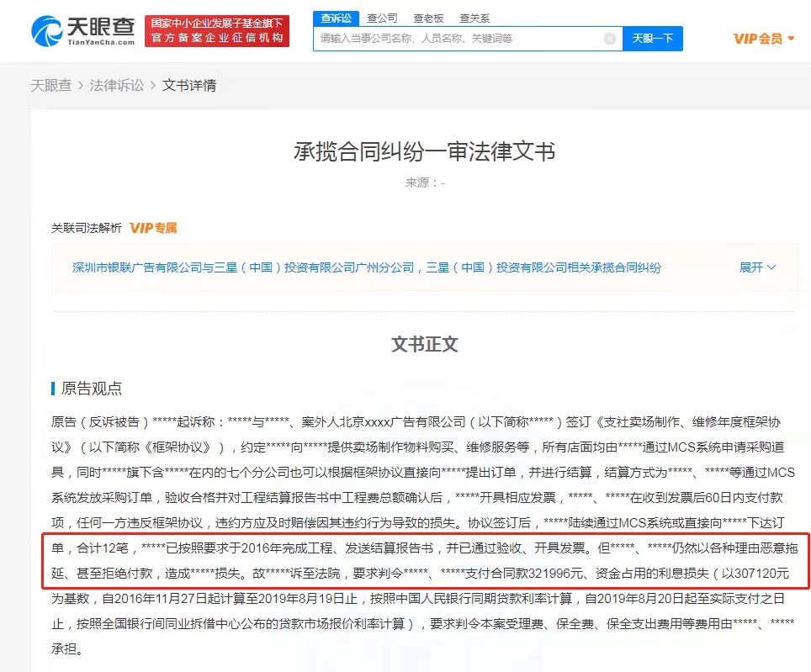811x672 pixels.
Task: Open the VIP会员 link
Action: pos(758,38)
